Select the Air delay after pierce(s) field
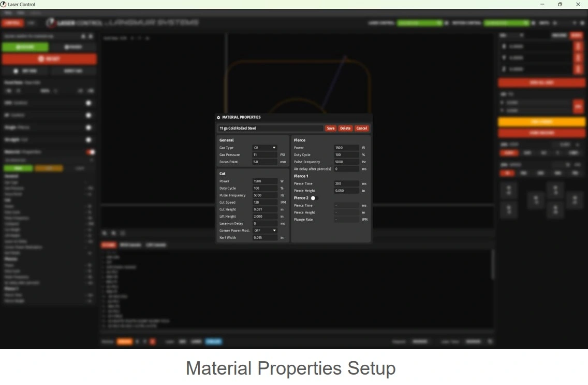588x385 pixels. click(x=346, y=169)
